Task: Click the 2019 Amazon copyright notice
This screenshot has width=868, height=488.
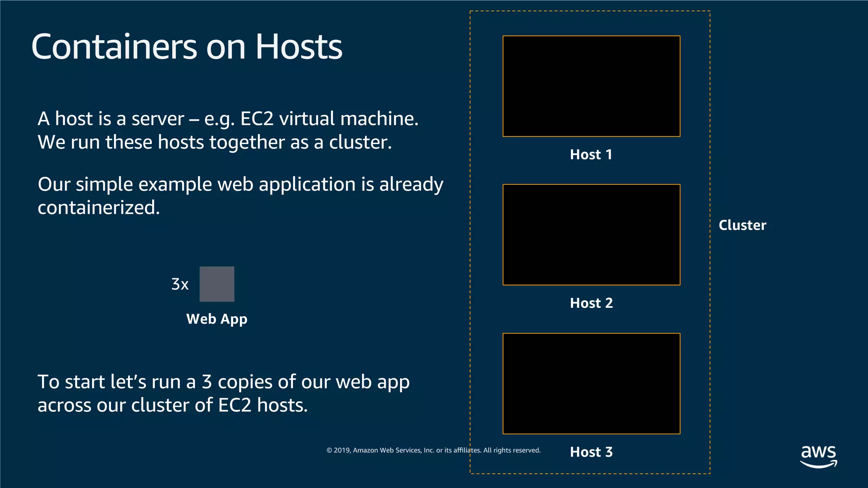Action: point(433,450)
